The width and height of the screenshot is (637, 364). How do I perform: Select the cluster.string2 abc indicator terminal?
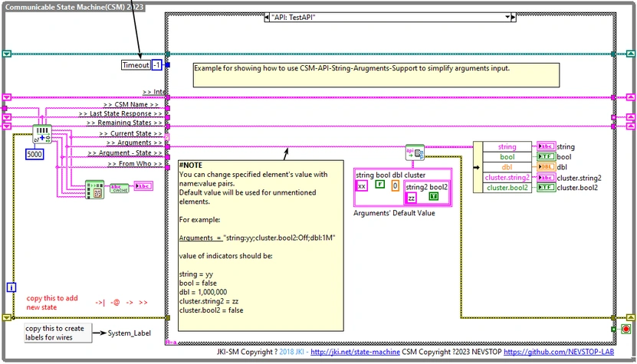(x=546, y=178)
